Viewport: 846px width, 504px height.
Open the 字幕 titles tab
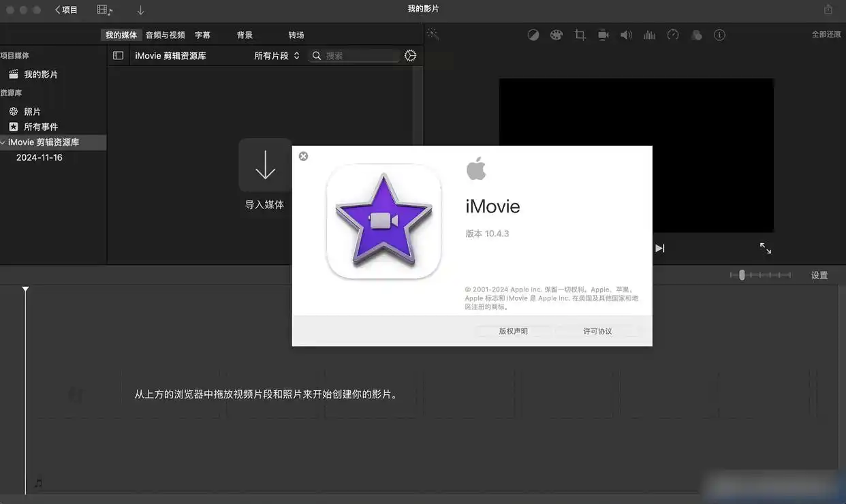coord(202,35)
